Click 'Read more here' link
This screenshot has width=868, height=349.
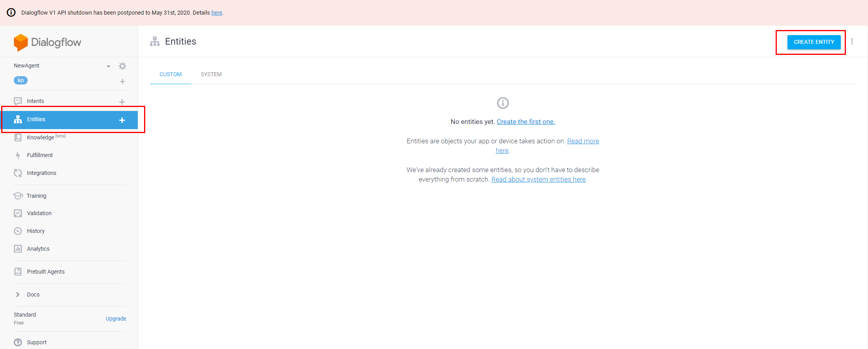583,141
